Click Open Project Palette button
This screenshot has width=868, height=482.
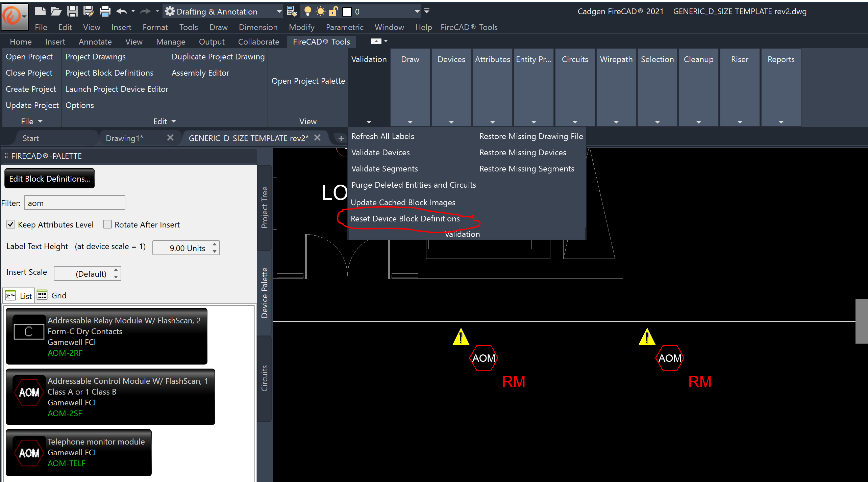point(308,81)
